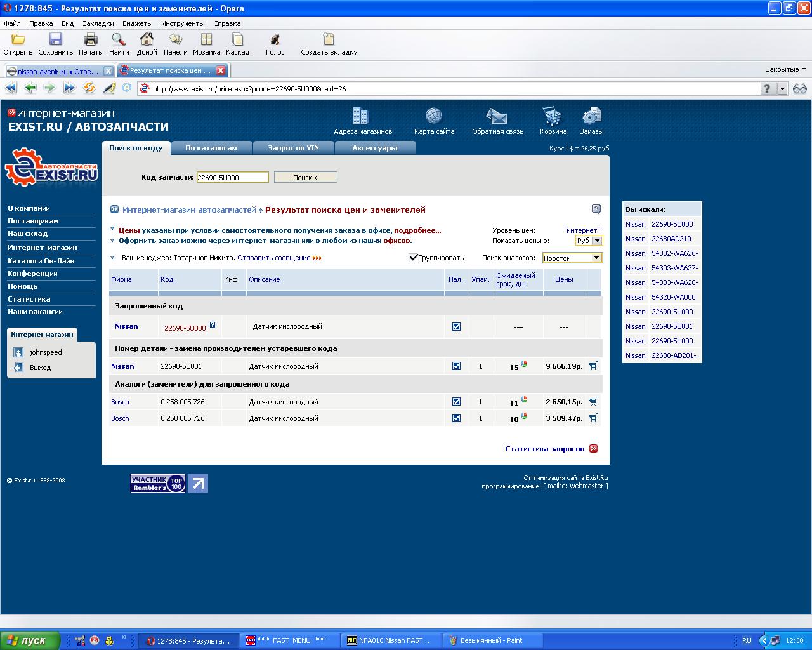Click delivery statistics icon for 15 days
812x650 pixels.
524,364
